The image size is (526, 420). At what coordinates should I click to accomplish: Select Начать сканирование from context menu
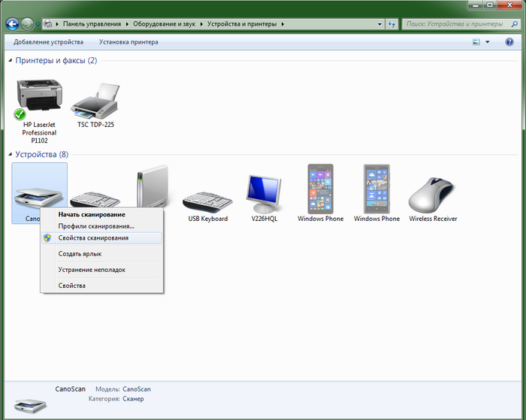tap(92, 214)
